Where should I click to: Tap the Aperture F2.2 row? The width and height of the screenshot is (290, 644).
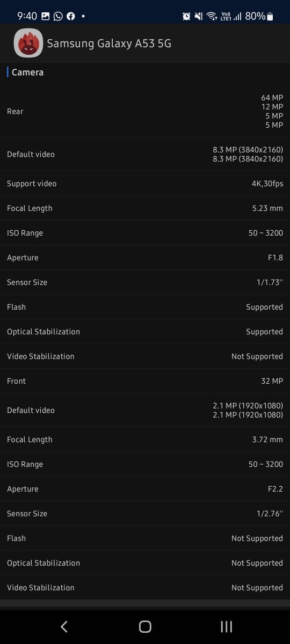pos(145,489)
